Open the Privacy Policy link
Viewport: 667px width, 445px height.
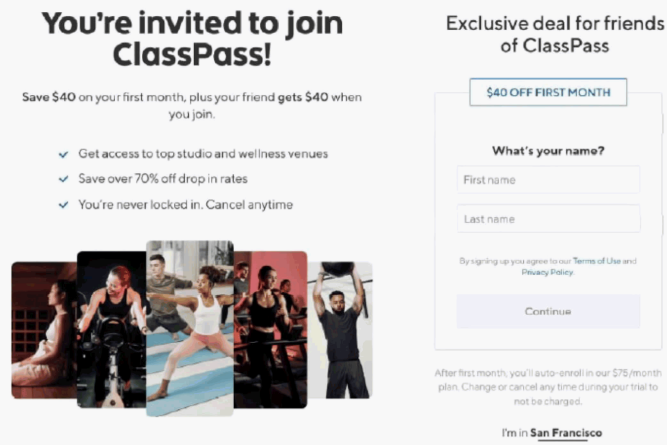tap(547, 272)
